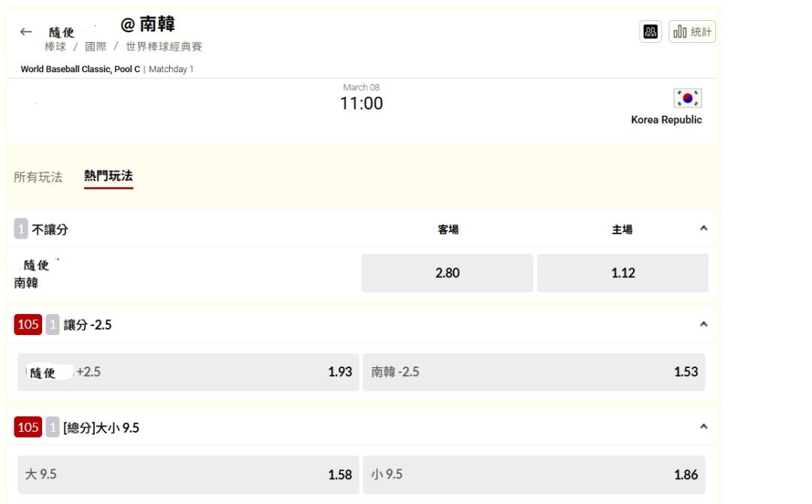Click the Korea Republic flag icon
Viewport: 812px width, 504px height.
click(x=687, y=98)
